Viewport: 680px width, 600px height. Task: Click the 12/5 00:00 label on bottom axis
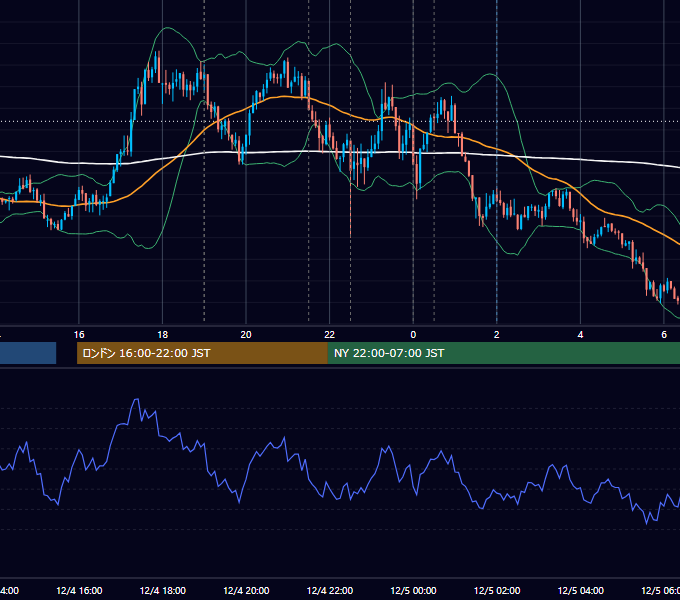tap(413, 590)
